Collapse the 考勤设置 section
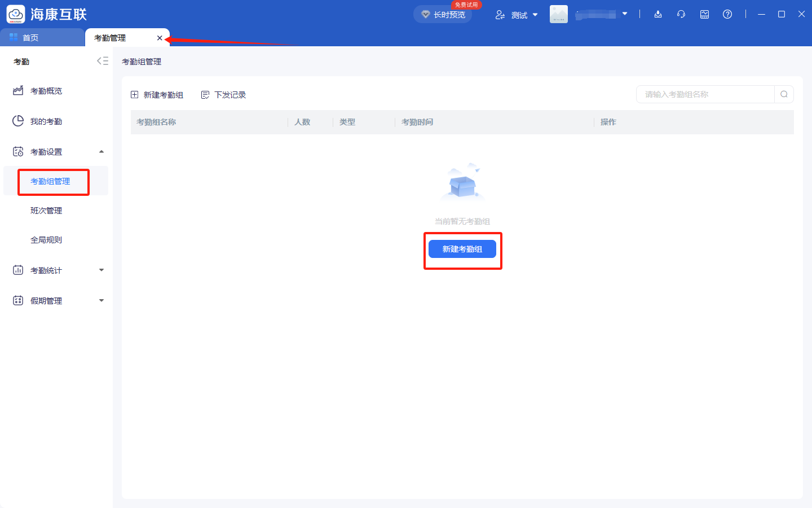 [x=101, y=151]
